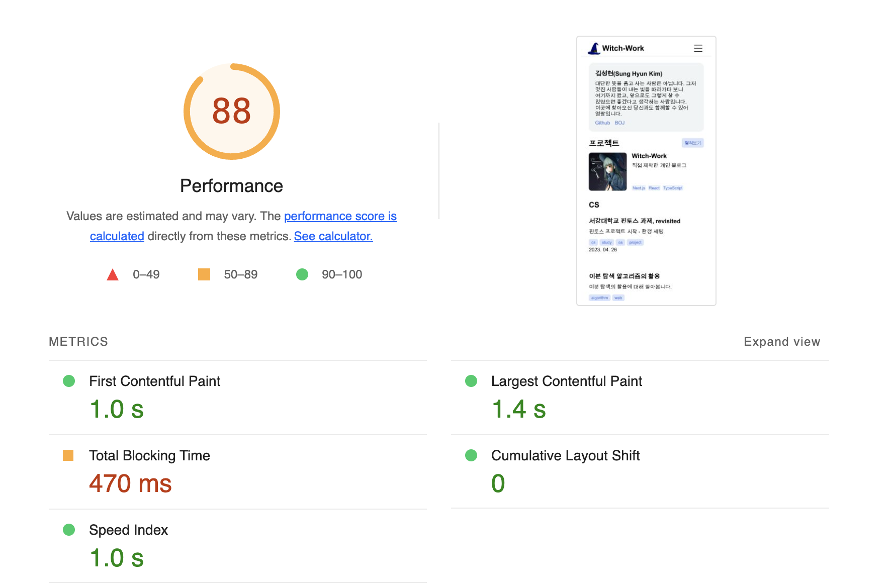
Task: Click the green circle 90–100 legend icon
Action: coord(302,274)
